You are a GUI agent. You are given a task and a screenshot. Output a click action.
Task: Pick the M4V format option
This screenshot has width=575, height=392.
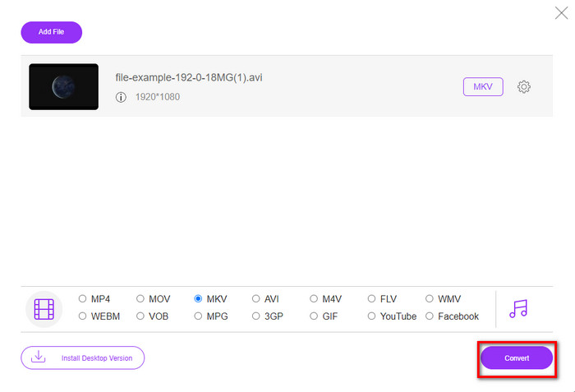click(x=315, y=299)
